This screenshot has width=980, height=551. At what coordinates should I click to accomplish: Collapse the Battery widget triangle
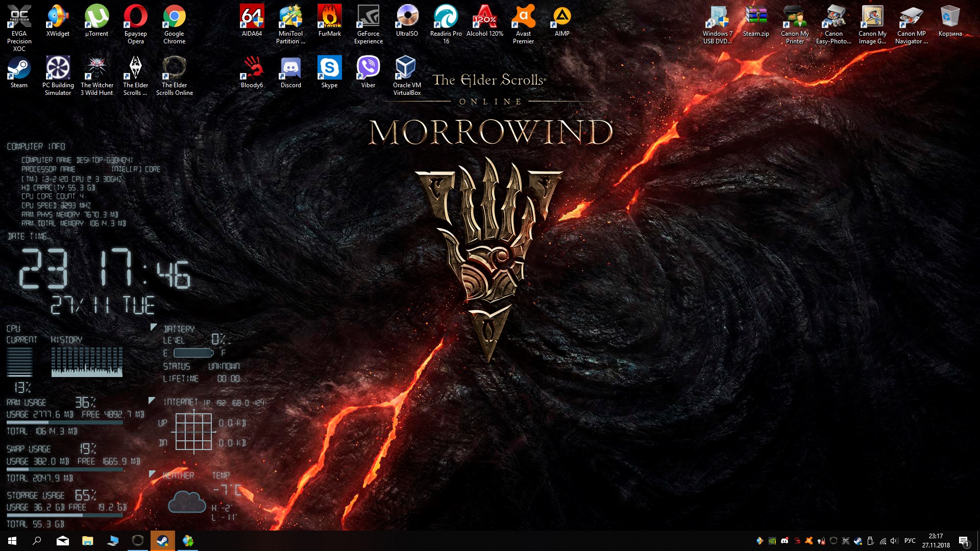[154, 327]
